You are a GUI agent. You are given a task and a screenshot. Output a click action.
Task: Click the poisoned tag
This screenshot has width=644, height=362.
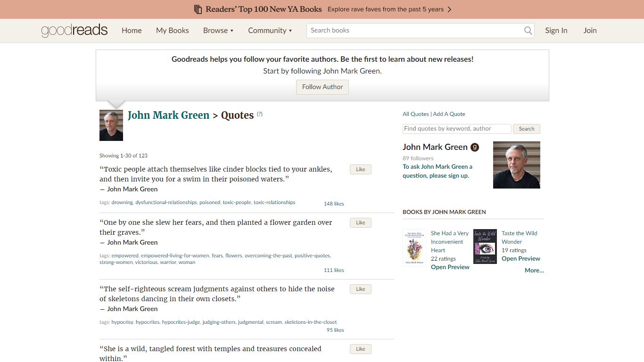point(210,202)
